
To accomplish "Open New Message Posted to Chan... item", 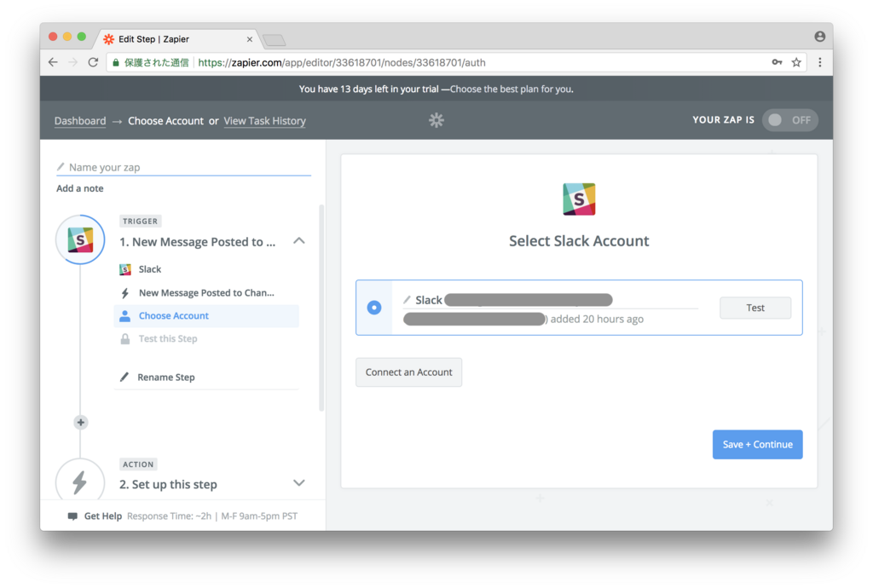I will pyautogui.click(x=206, y=292).
